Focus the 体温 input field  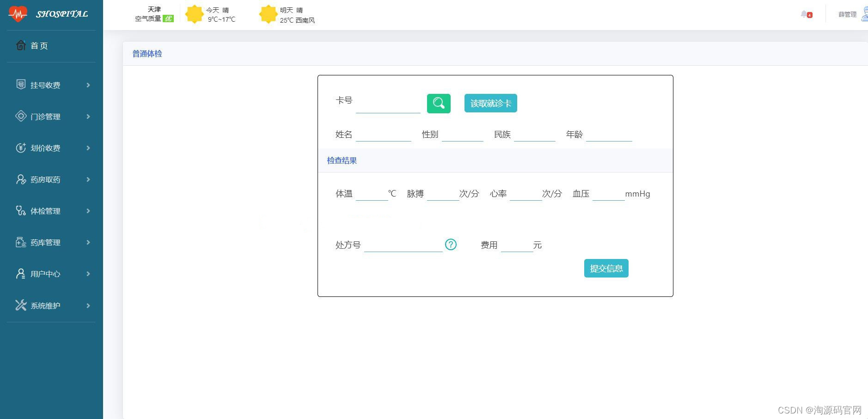(372, 194)
